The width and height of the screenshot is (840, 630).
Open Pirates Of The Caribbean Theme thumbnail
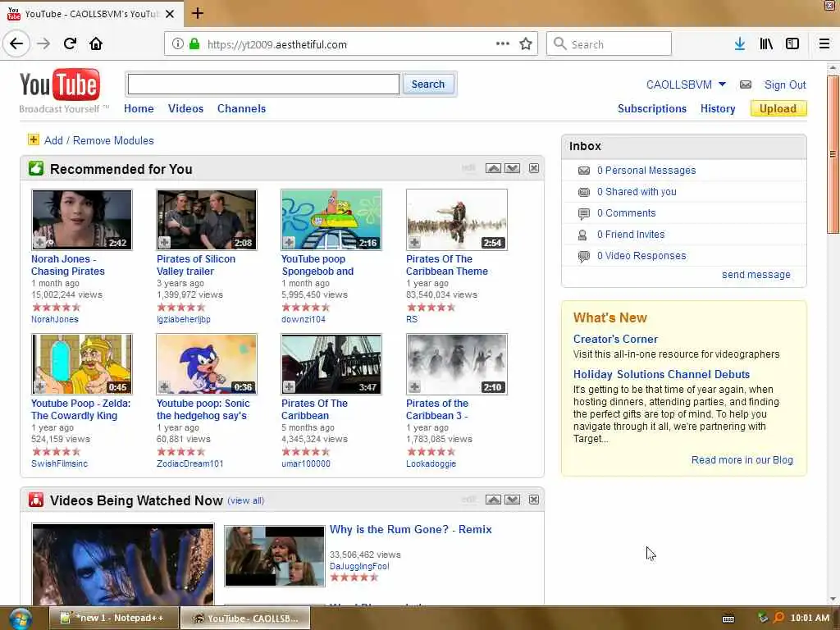(x=456, y=220)
